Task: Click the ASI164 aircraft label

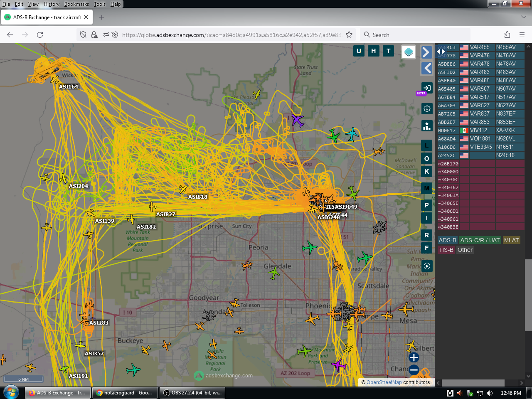Action: pyautogui.click(x=69, y=86)
